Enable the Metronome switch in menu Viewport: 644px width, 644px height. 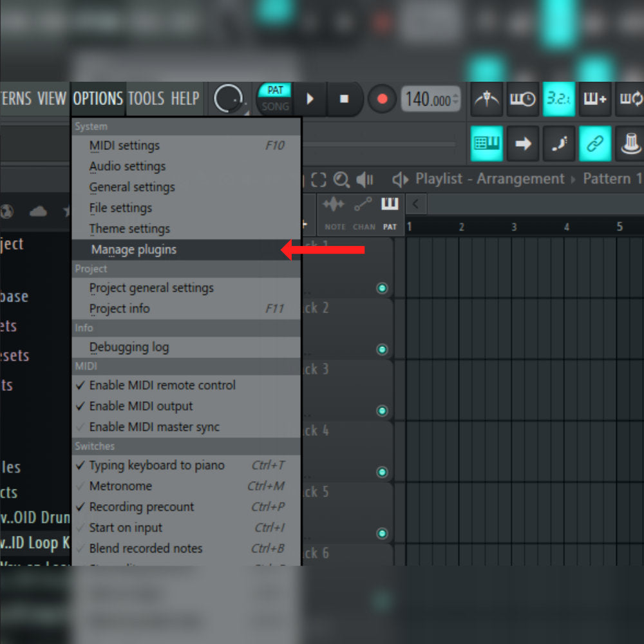tap(120, 486)
